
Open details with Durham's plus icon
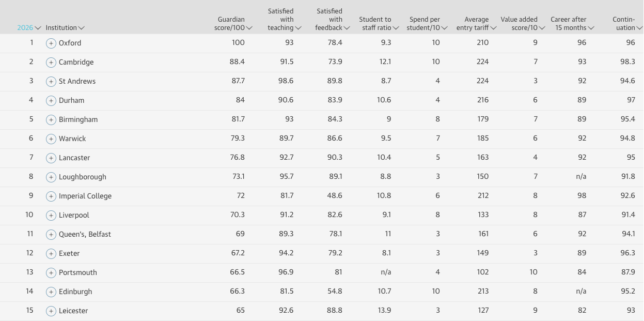(x=51, y=101)
